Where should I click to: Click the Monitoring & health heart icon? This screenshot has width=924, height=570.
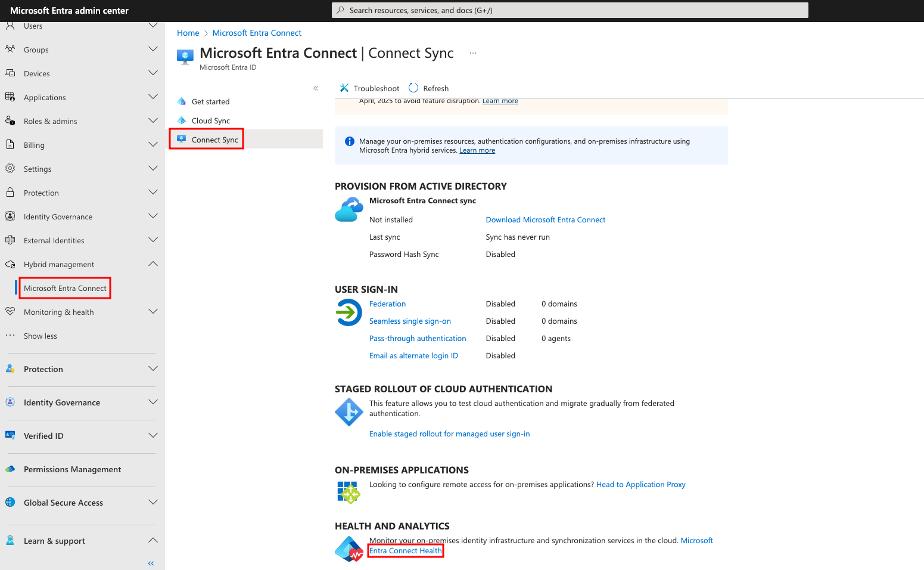point(10,312)
